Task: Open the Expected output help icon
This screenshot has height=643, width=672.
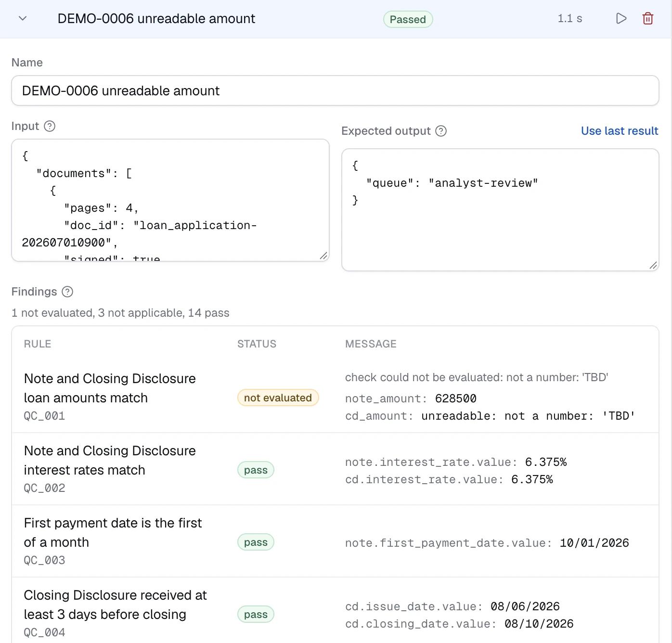Action: [441, 131]
